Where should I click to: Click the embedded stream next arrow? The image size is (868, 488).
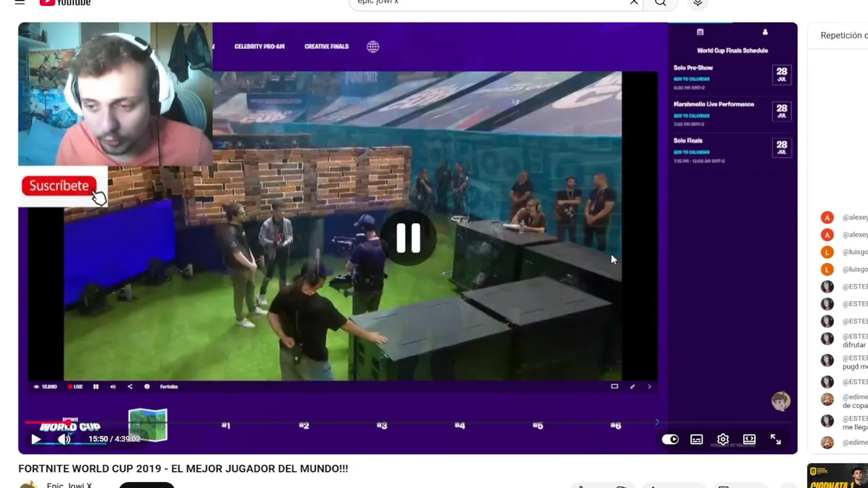tap(649, 386)
